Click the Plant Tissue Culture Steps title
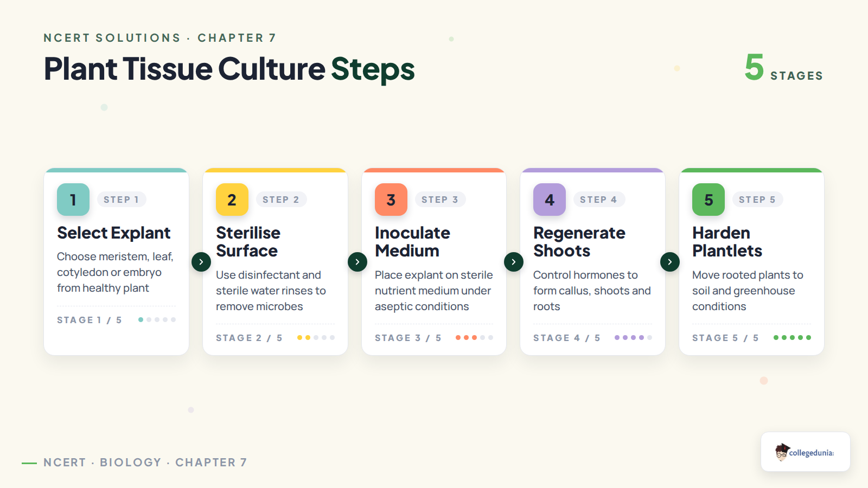 229,69
